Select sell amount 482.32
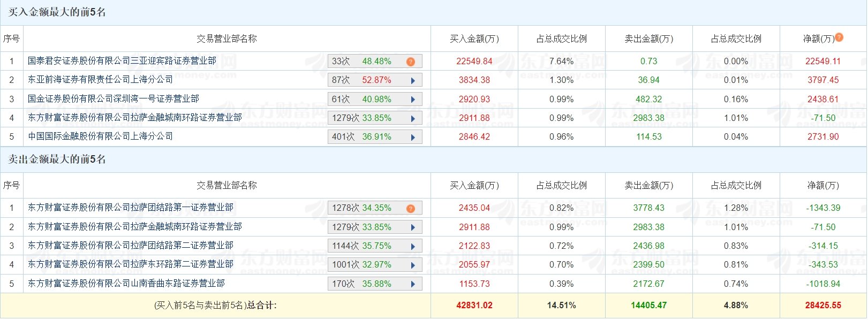Image resolution: width=868 pixels, height=320 pixels. click(649, 99)
